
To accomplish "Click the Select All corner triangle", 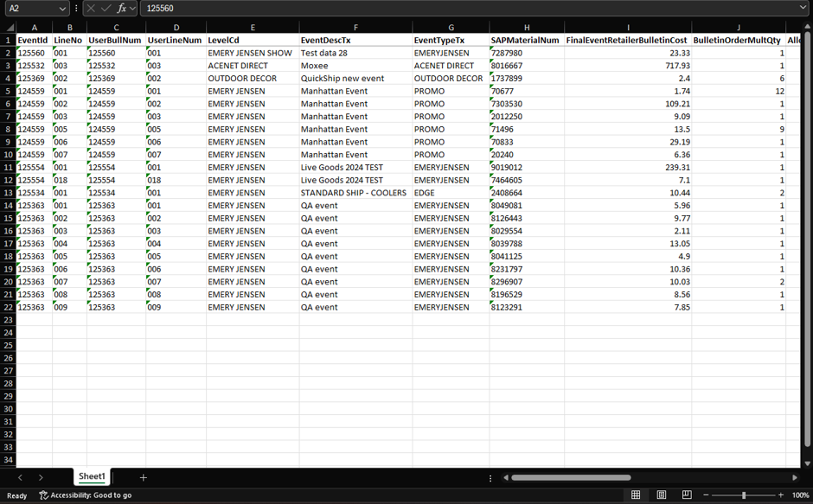I will tap(9, 28).
